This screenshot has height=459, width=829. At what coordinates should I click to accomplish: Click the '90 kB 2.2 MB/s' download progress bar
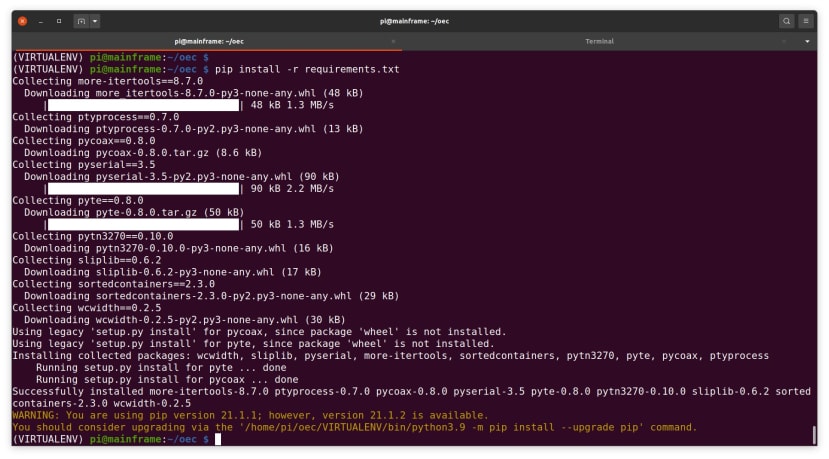[143, 189]
